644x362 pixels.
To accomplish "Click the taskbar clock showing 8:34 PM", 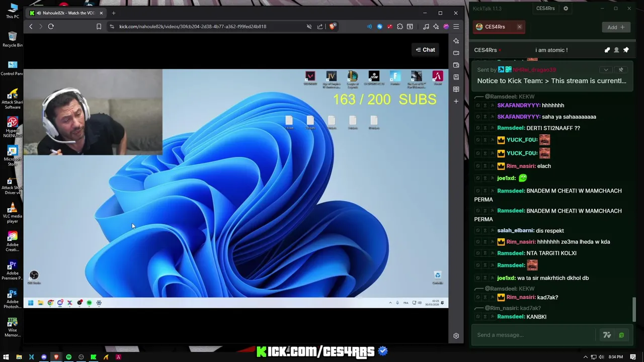I will tap(616, 357).
